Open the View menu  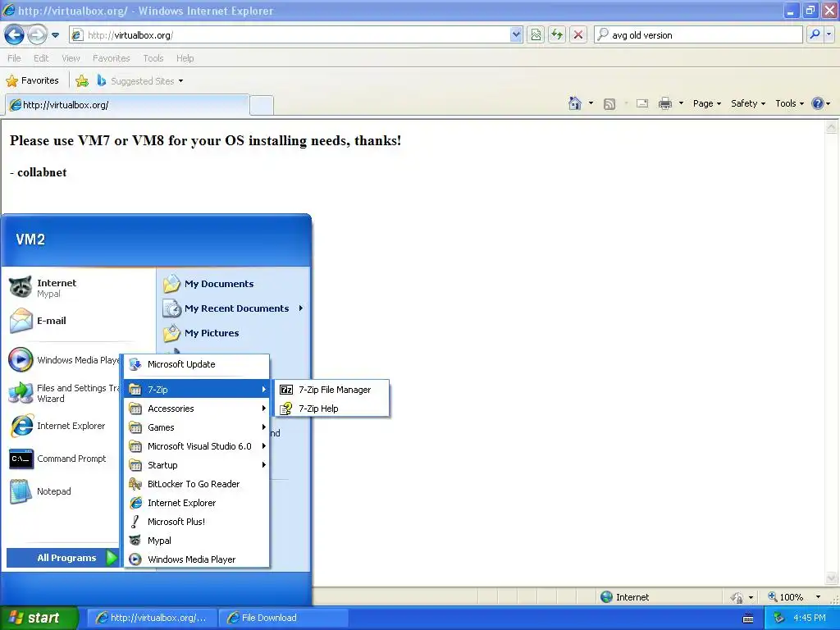click(71, 58)
